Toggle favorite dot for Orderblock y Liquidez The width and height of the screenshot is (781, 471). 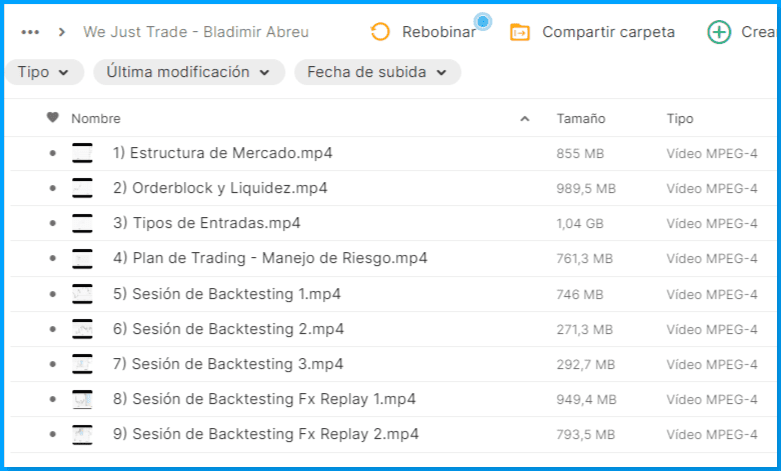tap(52, 189)
